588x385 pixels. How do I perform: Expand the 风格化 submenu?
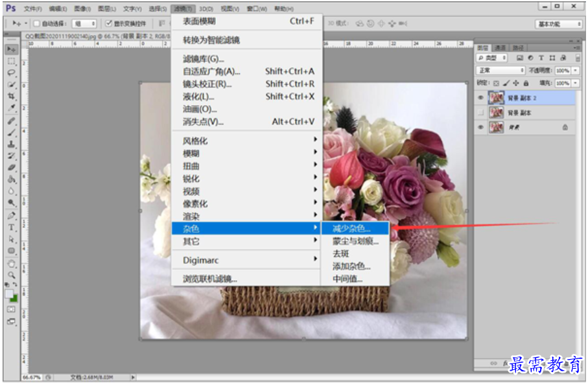click(247, 141)
